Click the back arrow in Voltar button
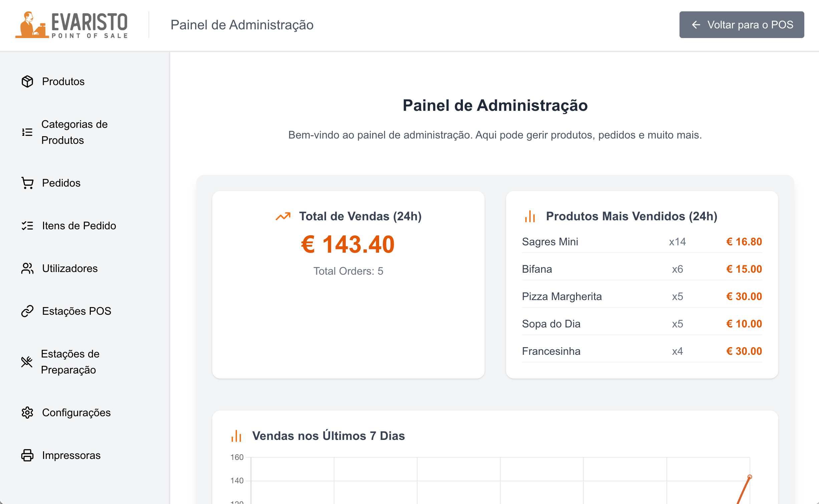 (x=696, y=25)
